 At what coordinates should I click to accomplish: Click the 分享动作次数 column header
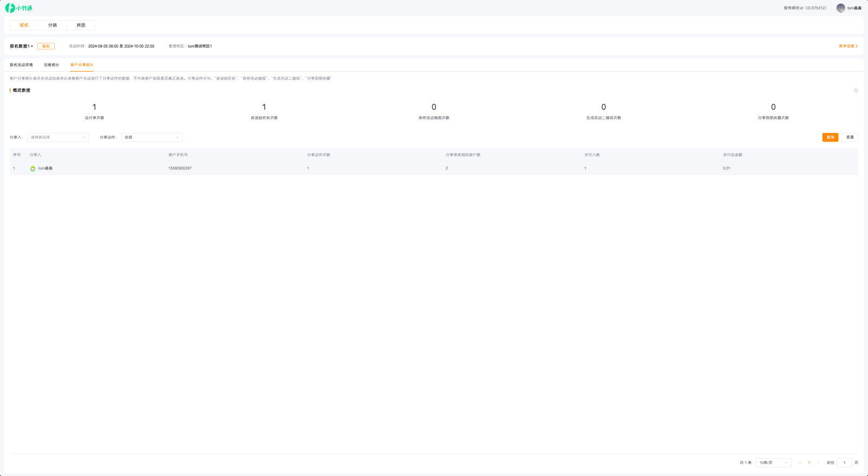pyautogui.click(x=319, y=155)
